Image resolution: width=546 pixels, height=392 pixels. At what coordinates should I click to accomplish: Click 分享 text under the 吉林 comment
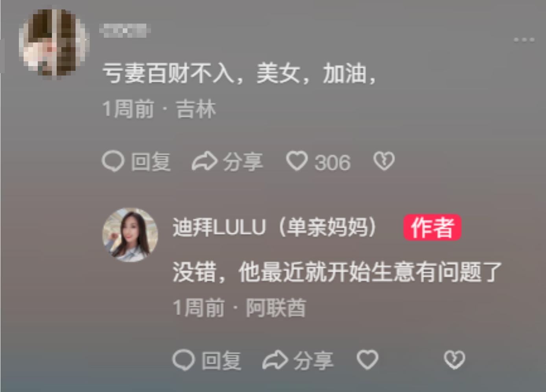243,162
